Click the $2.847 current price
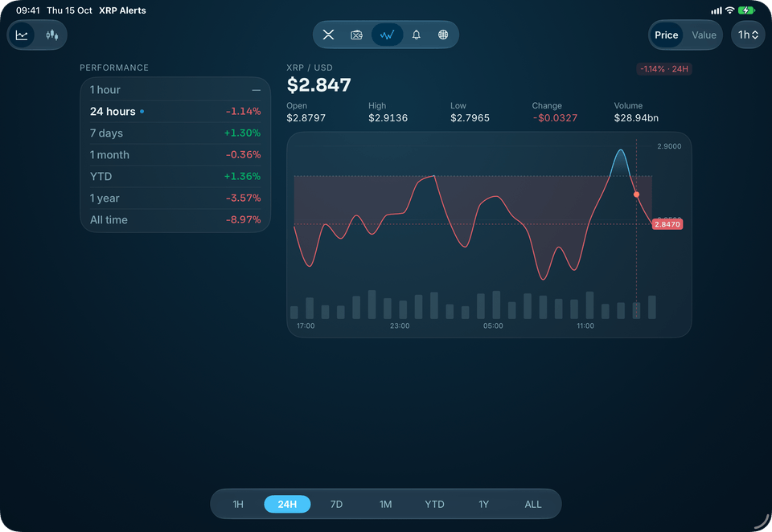This screenshot has width=772, height=532. coord(318,85)
